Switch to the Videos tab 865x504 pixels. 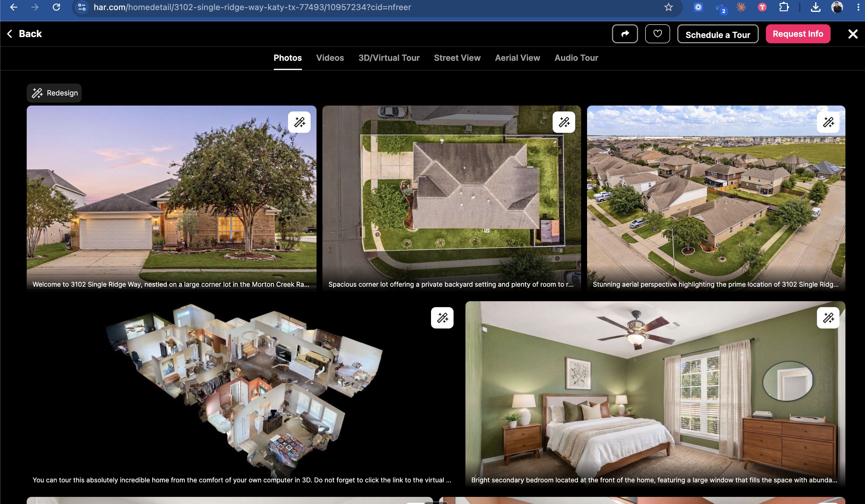[330, 58]
